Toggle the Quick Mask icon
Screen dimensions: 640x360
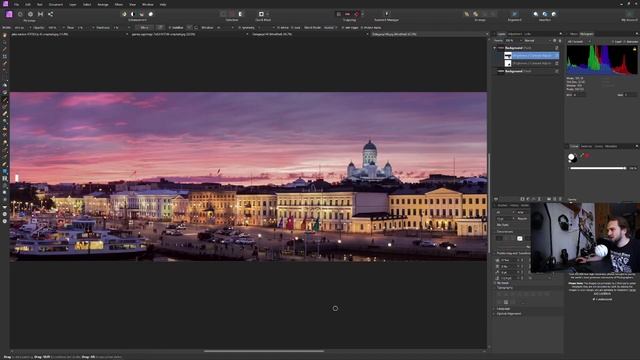point(261,14)
